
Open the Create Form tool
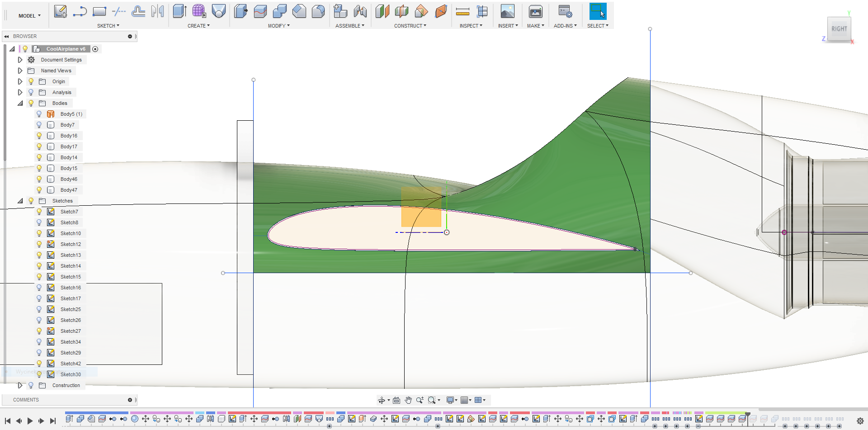[199, 11]
